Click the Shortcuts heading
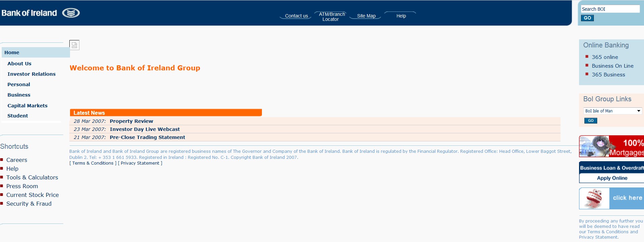The image size is (644, 242). (x=14, y=146)
